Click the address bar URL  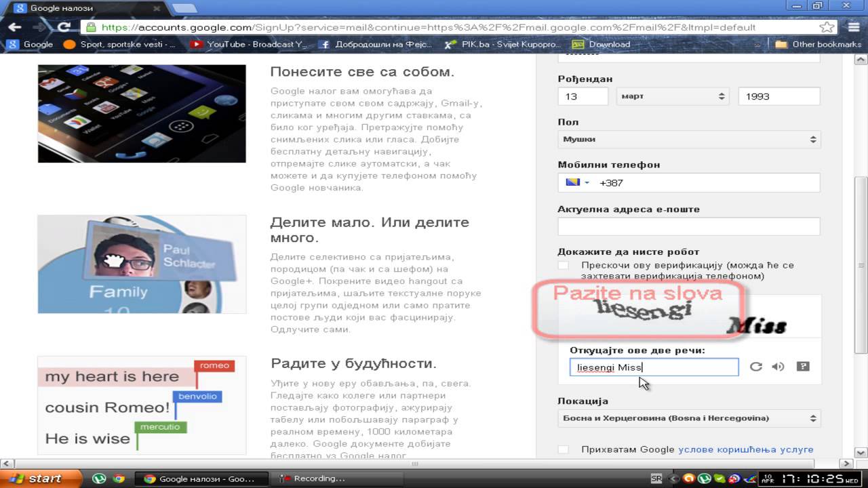[427, 28]
